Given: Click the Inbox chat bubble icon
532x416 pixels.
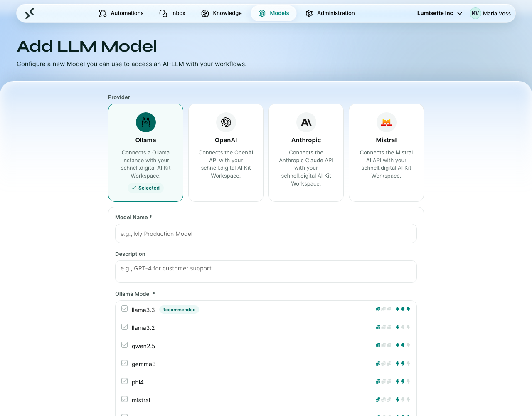Looking at the screenshot, I should [163, 13].
